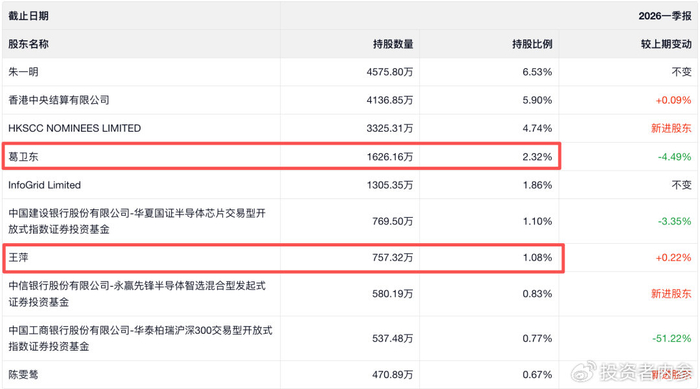Click the 470.89万 holding amount
The image size is (700, 389).
393,374
